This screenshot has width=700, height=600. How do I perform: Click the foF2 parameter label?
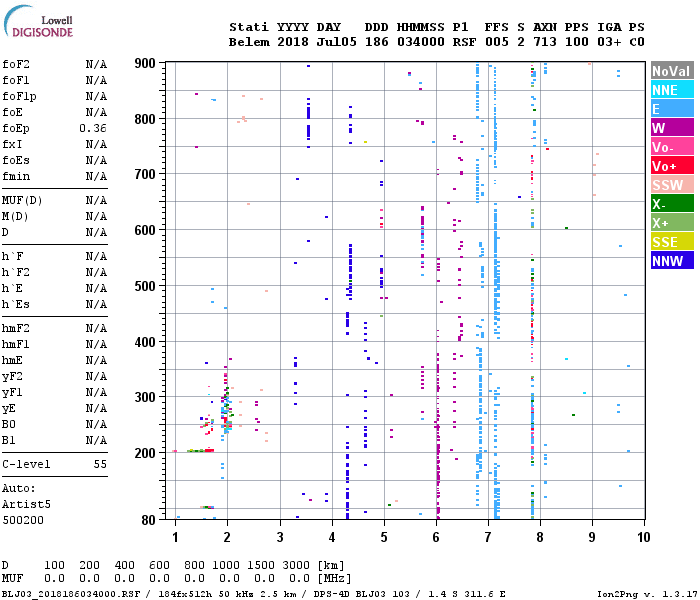coord(16,64)
